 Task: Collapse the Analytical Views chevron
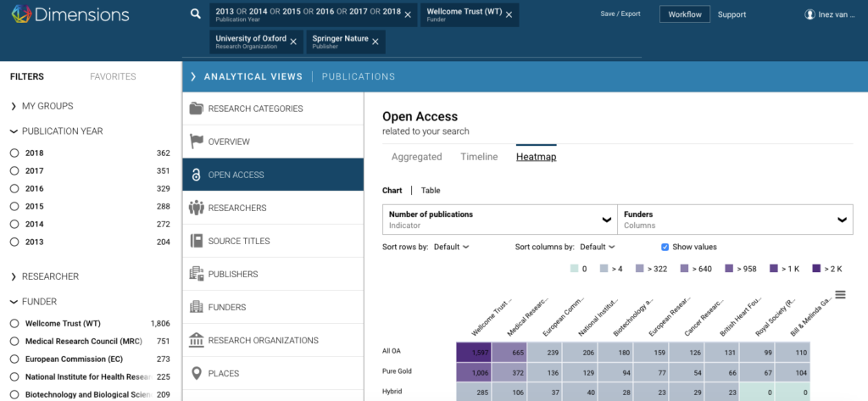[193, 76]
